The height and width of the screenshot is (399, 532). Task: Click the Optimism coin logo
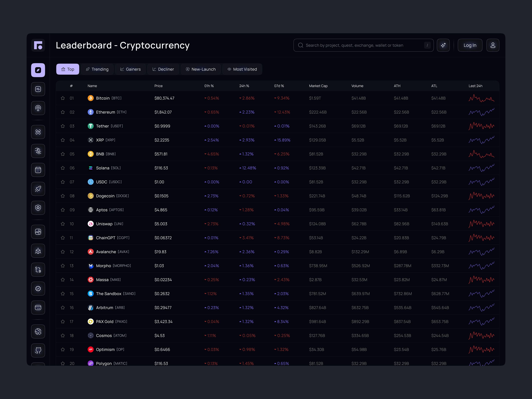91,349
